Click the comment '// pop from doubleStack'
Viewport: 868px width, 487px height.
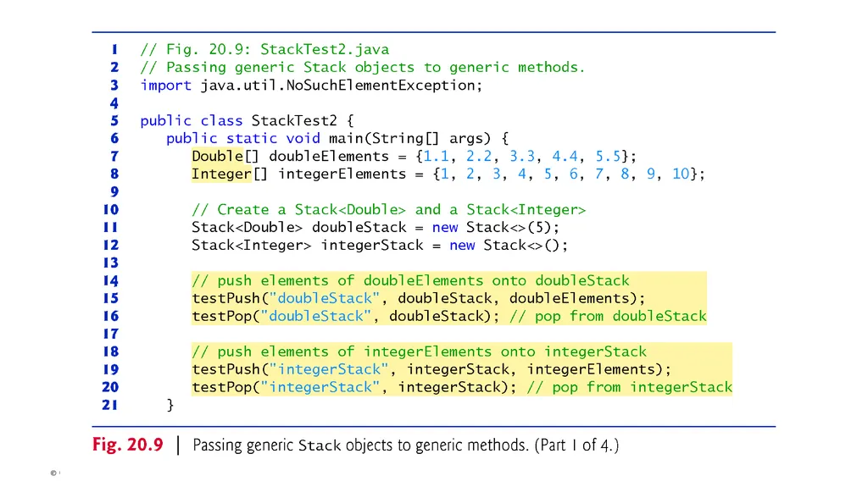click(x=608, y=316)
